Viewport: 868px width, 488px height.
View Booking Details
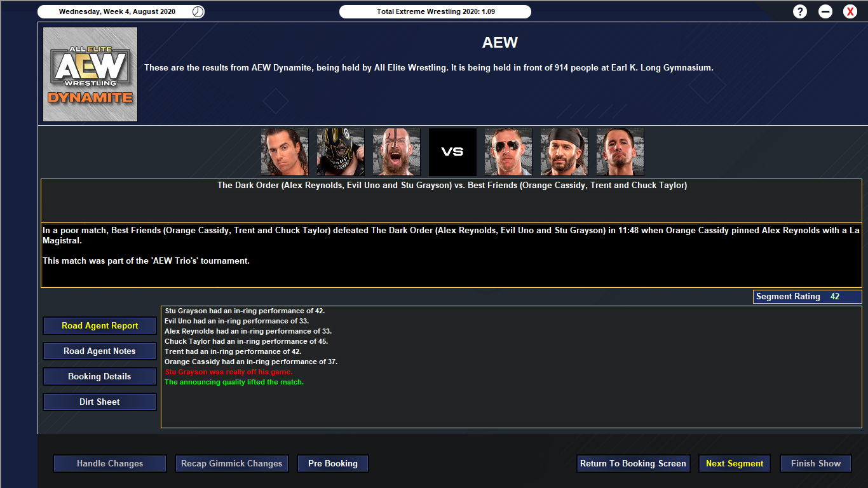[100, 376]
